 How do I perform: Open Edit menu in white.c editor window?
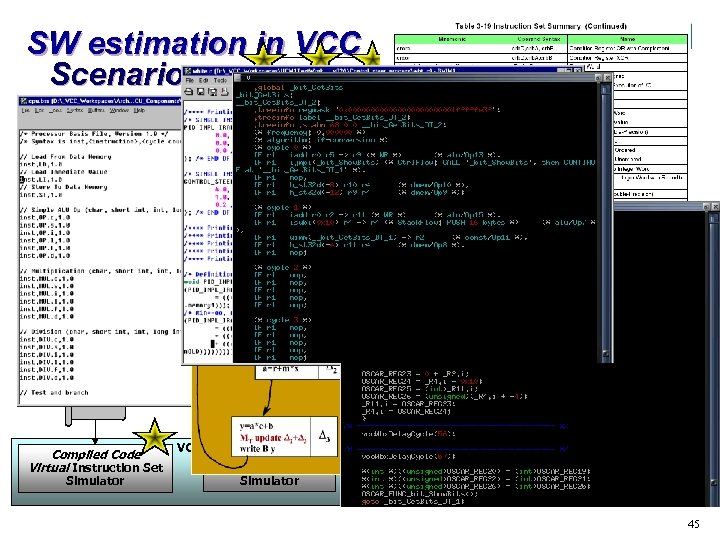[204, 80]
